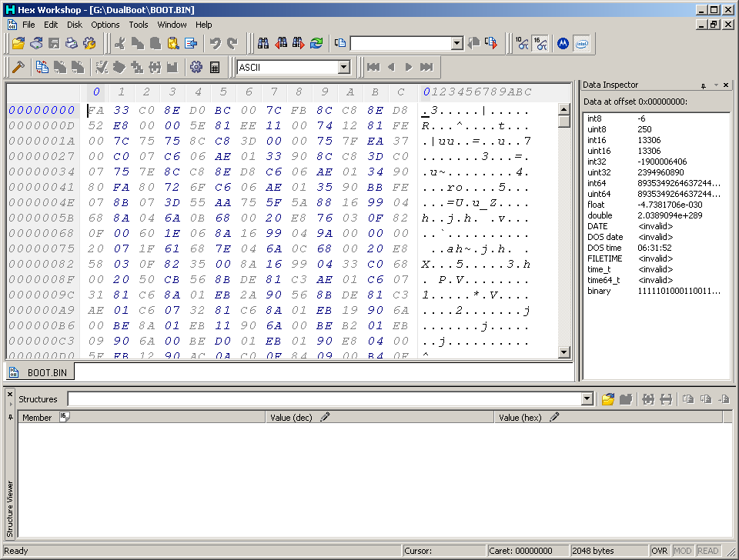Viewport: 739px width, 560px height.
Task: Click the Replace green arrows icon
Action: pyautogui.click(x=316, y=43)
